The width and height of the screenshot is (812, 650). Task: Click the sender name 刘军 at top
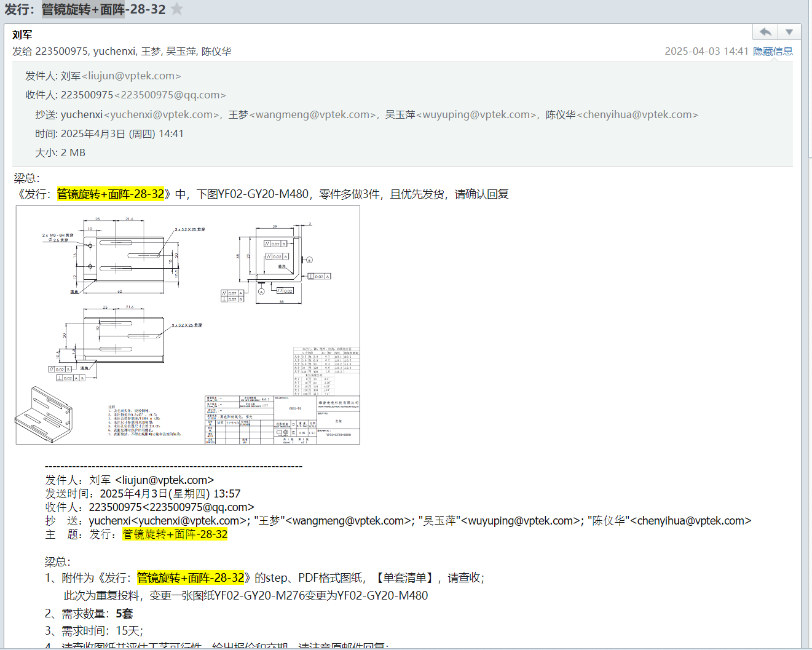coord(22,35)
